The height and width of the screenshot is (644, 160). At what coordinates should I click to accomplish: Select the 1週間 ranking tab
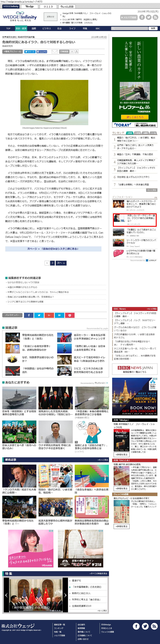click(145, 133)
